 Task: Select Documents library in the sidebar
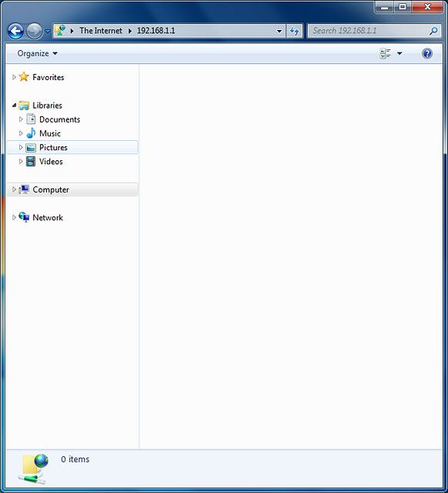59,119
